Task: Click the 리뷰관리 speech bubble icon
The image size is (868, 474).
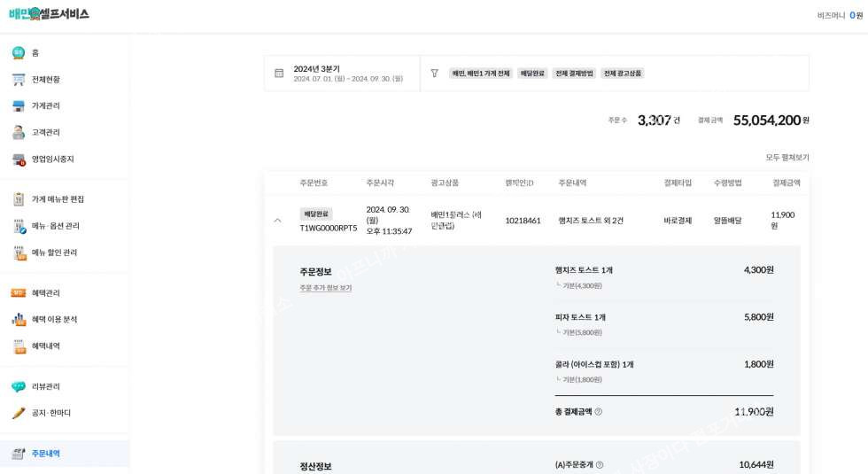Action: pyautogui.click(x=19, y=387)
